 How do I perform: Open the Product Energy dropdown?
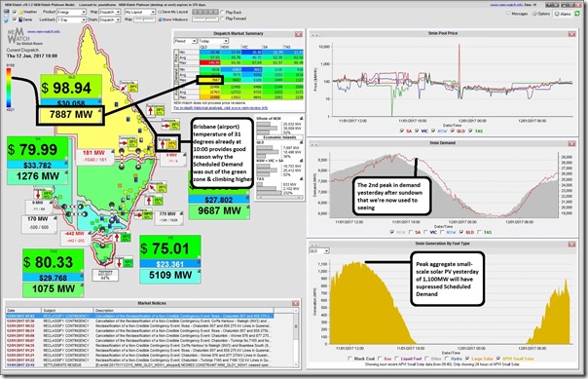point(72,12)
